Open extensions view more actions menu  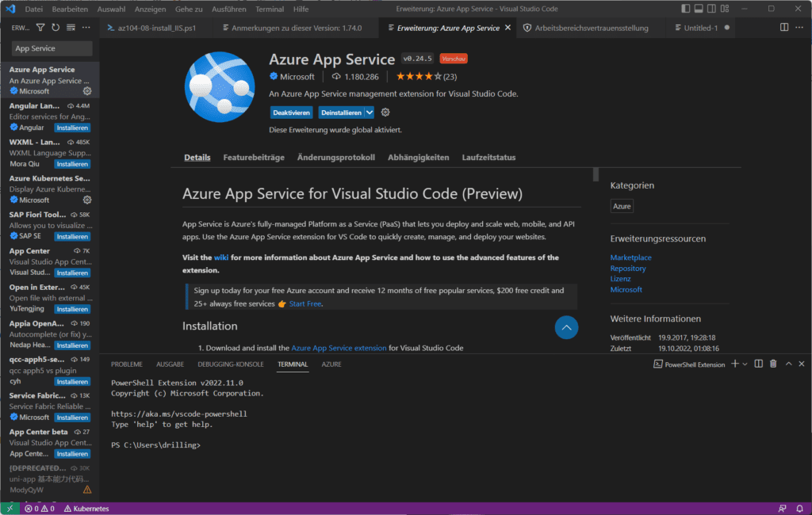coord(86,28)
